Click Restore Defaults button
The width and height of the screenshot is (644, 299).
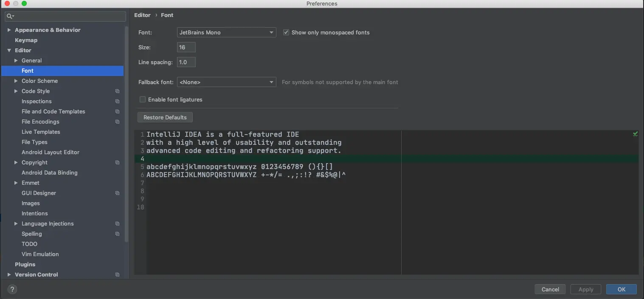pyautogui.click(x=165, y=117)
